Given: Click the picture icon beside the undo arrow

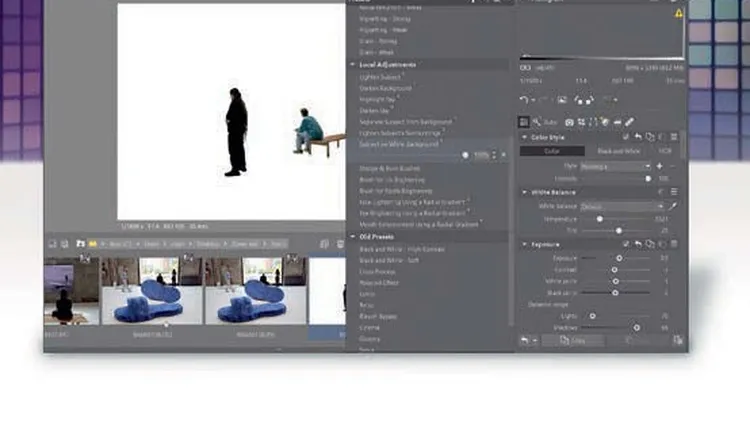Looking at the screenshot, I should click(562, 100).
